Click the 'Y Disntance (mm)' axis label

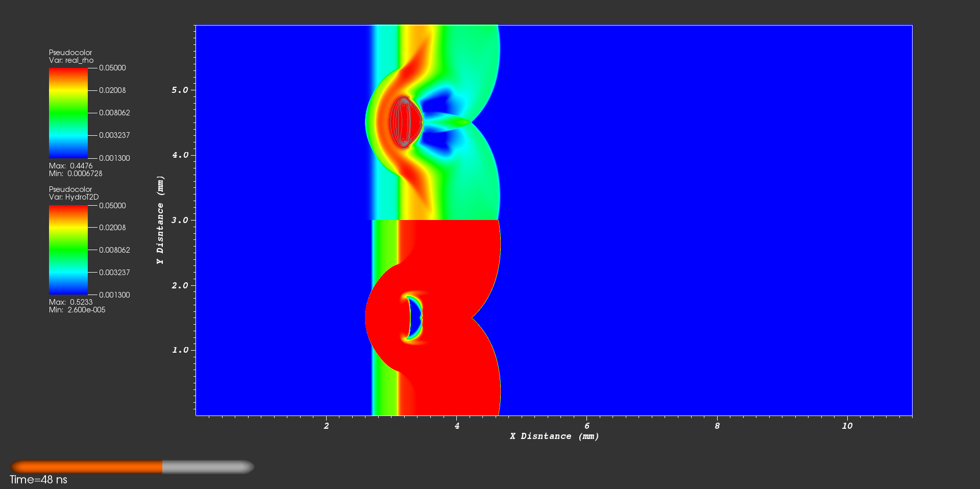[x=160, y=220]
